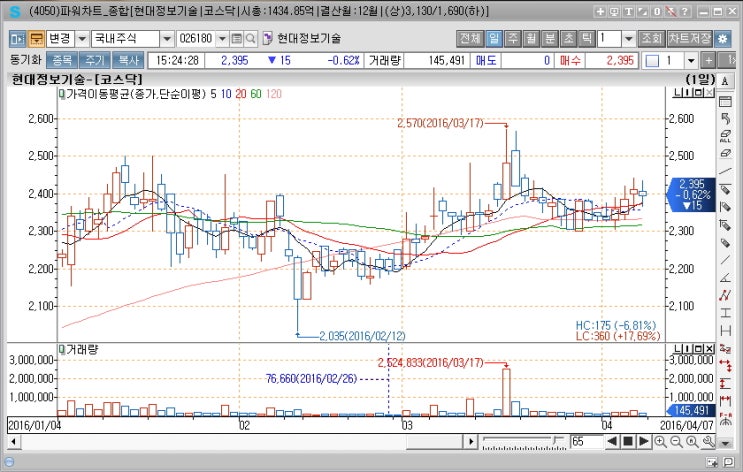
Task: Click the panel window tool icon in the sidebar
Action: pyautogui.click(x=725, y=101)
